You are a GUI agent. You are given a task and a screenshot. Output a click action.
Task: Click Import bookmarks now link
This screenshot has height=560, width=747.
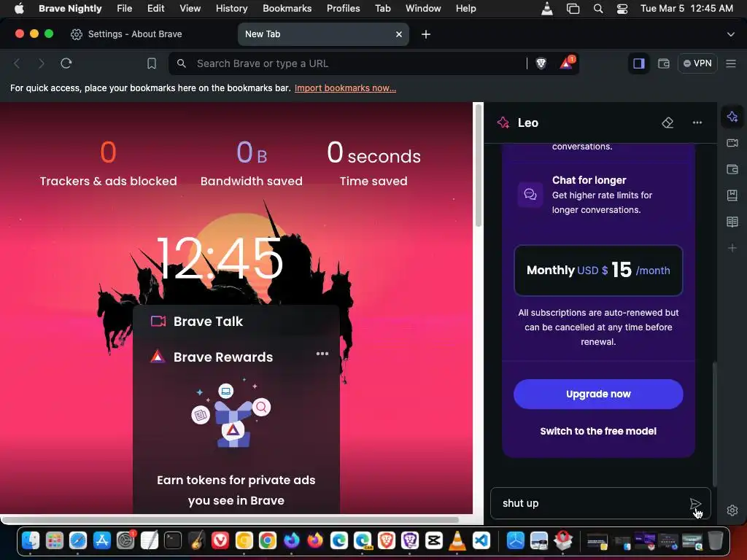(x=345, y=88)
